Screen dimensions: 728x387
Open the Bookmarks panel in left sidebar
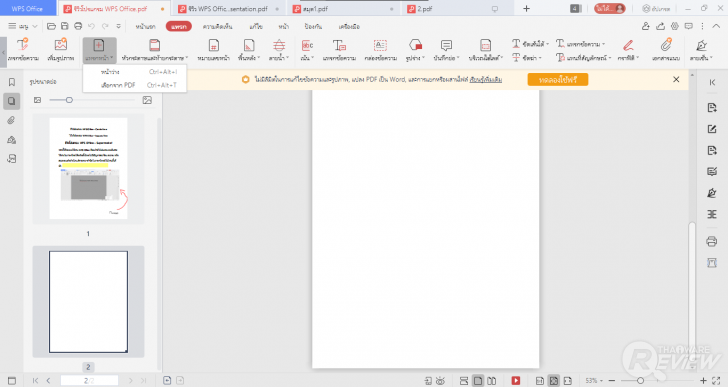tap(12, 82)
